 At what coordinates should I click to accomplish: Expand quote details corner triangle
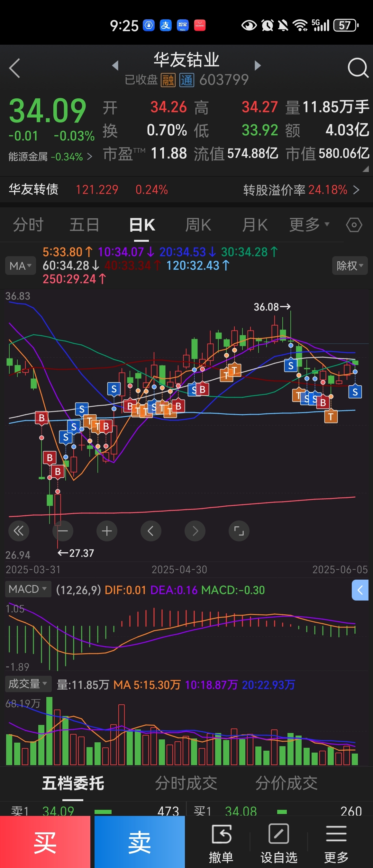[365, 169]
